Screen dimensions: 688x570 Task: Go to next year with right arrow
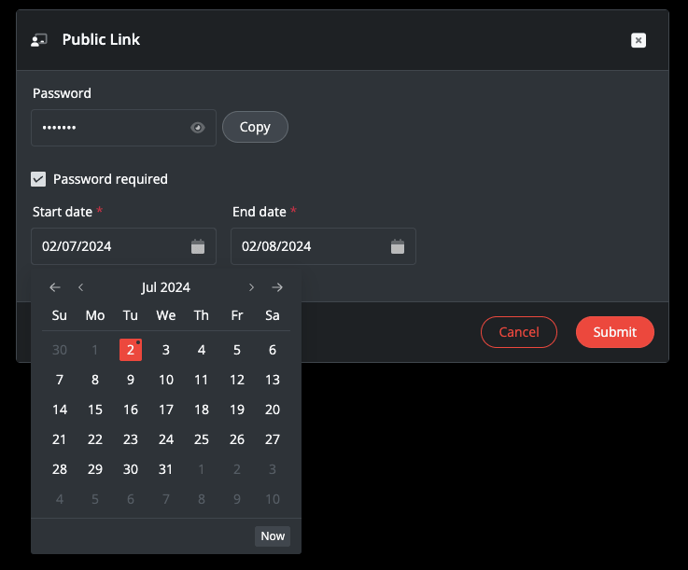pyautogui.click(x=277, y=287)
